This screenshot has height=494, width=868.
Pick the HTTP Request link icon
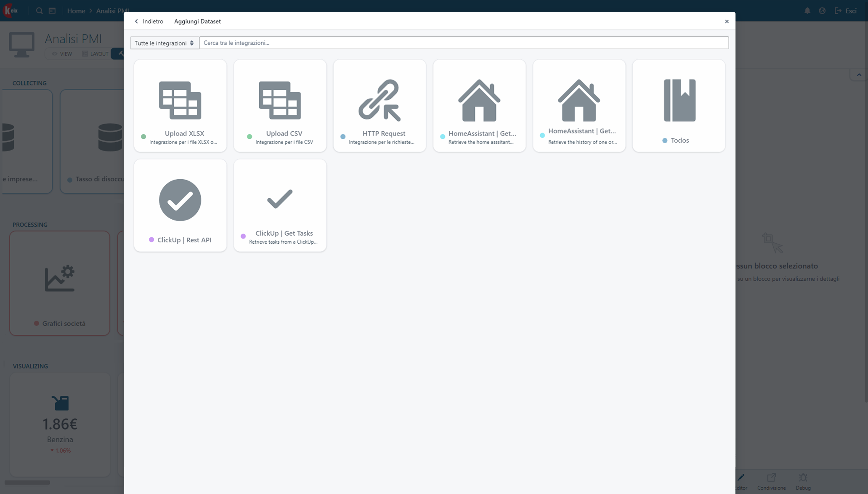pyautogui.click(x=380, y=100)
